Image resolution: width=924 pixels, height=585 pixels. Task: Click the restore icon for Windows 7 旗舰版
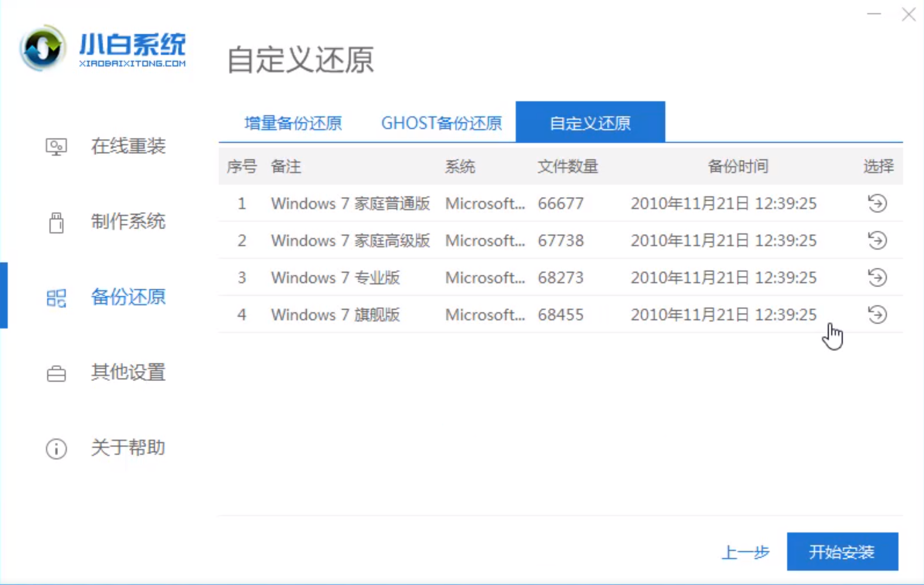(877, 315)
